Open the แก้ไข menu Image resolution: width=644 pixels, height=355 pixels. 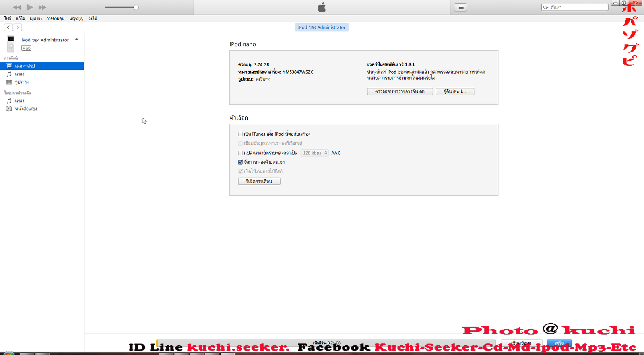[x=20, y=18]
